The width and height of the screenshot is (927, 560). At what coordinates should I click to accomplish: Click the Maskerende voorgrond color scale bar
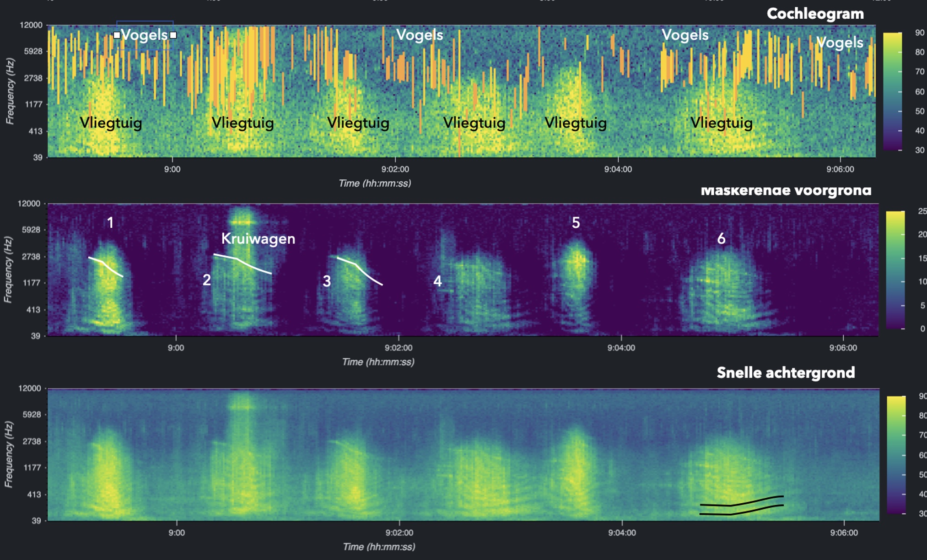point(895,270)
